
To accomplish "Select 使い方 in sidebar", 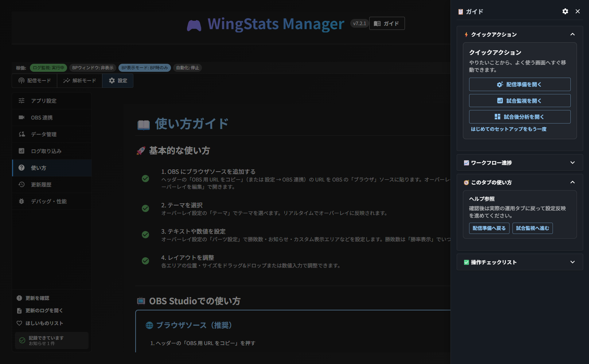I will pyautogui.click(x=52, y=168).
